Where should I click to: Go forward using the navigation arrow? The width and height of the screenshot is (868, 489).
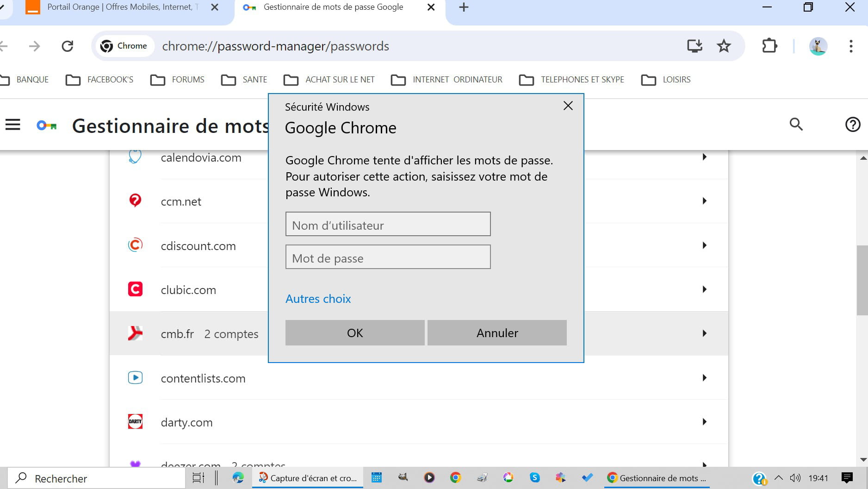tap(34, 46)
